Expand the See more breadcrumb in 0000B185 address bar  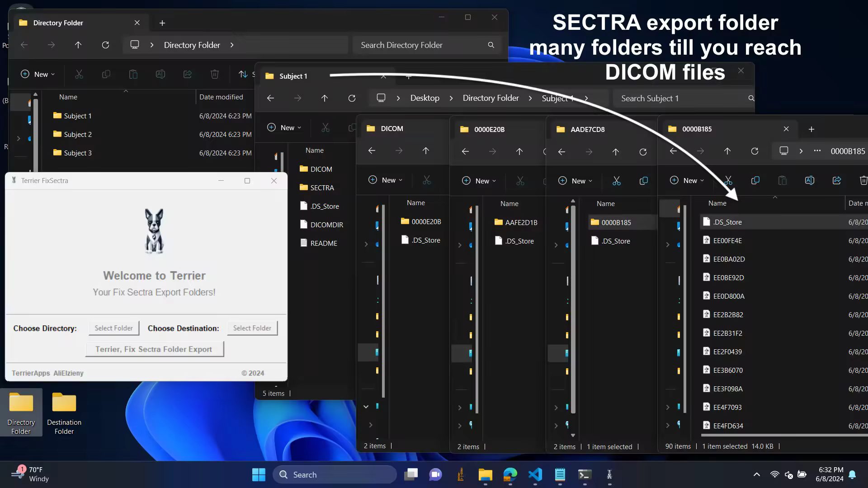click(x=816, y=151)
